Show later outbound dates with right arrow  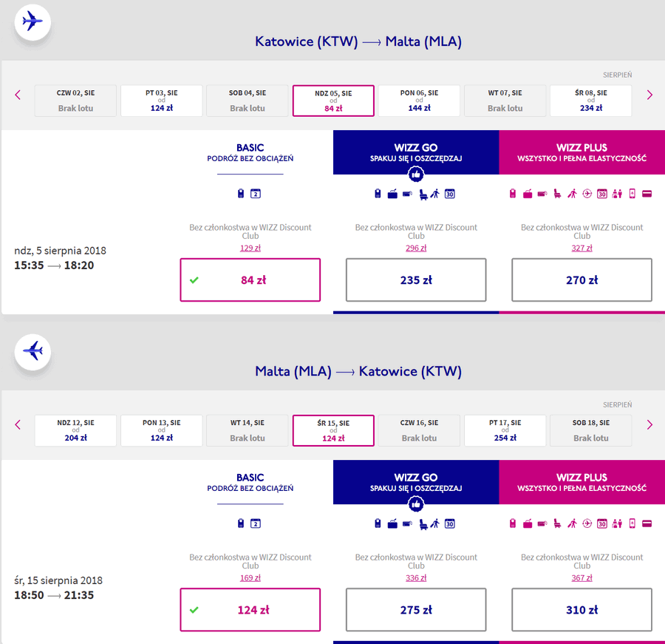point(649,95)
